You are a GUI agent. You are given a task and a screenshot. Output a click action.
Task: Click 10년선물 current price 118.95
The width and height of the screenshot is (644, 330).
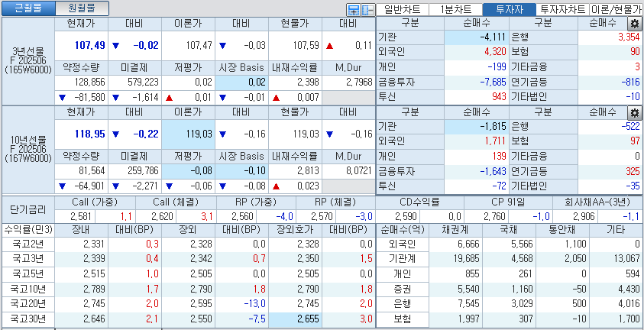[x=89, y=134]
